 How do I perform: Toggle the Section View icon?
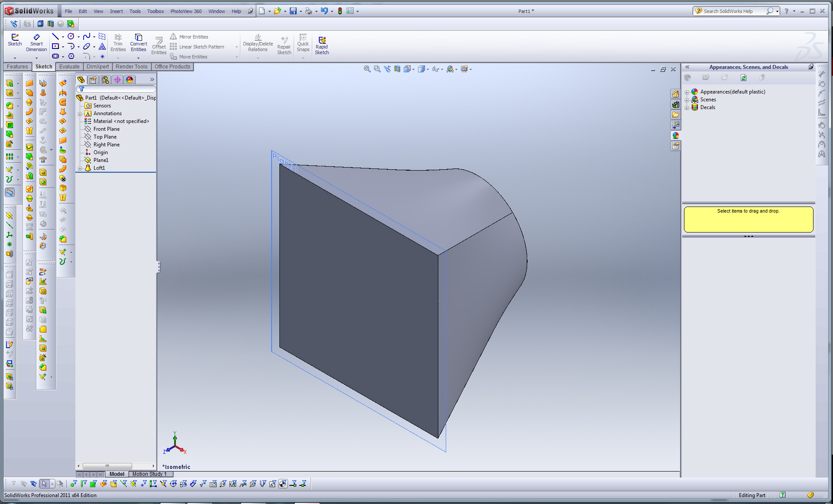click(x=397, y=69)
